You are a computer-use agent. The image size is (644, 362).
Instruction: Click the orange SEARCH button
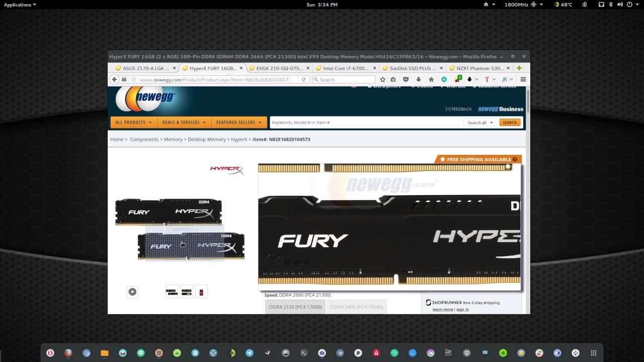coord(510,123)
